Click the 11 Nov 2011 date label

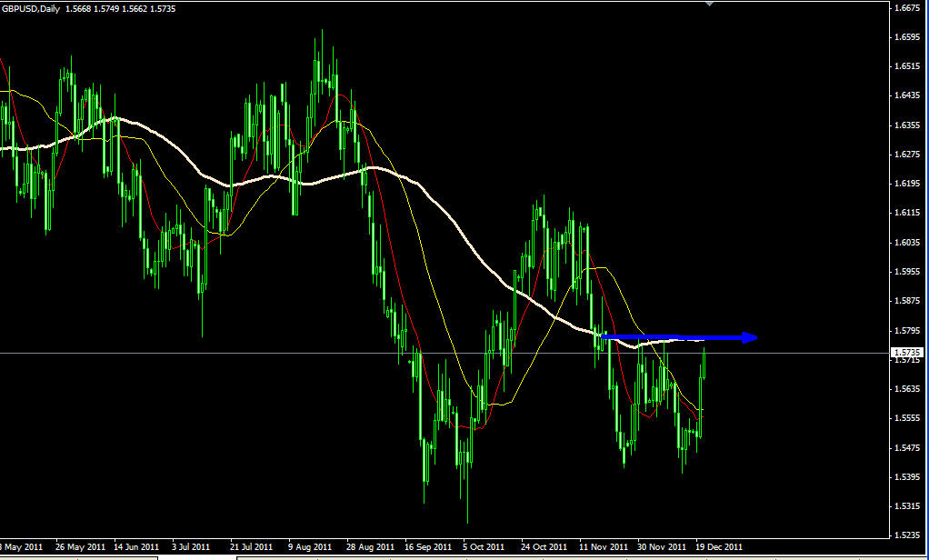click(604, 547)
